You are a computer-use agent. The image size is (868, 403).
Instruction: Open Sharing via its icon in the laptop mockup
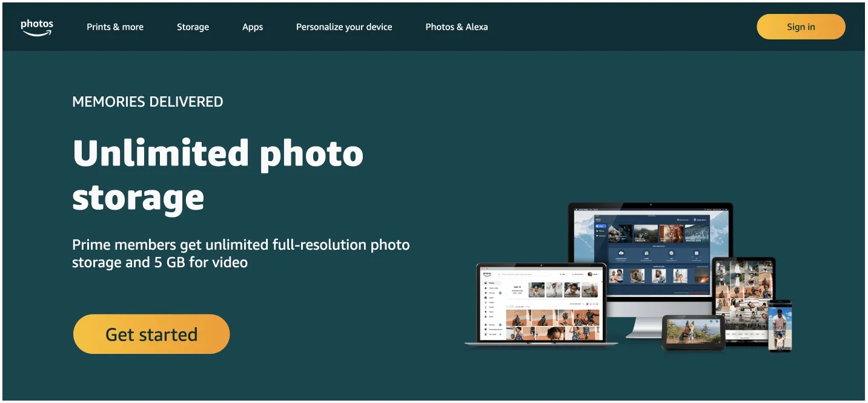coord(485,293)
